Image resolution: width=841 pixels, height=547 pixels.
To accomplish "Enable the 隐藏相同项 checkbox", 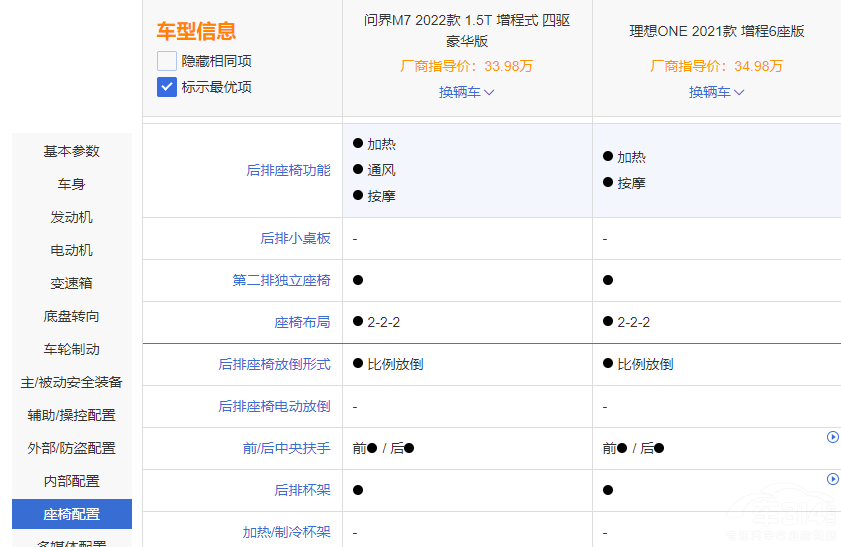I will point(167,61).
